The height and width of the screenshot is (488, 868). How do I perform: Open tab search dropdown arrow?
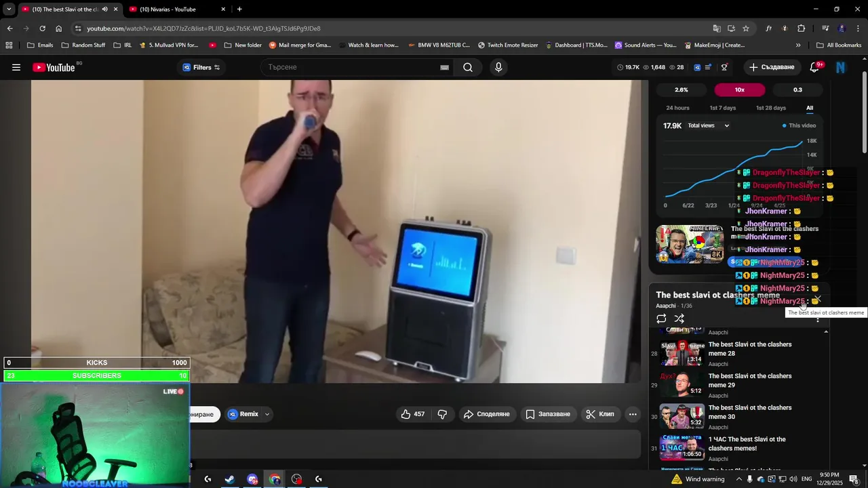pos(9,9)
